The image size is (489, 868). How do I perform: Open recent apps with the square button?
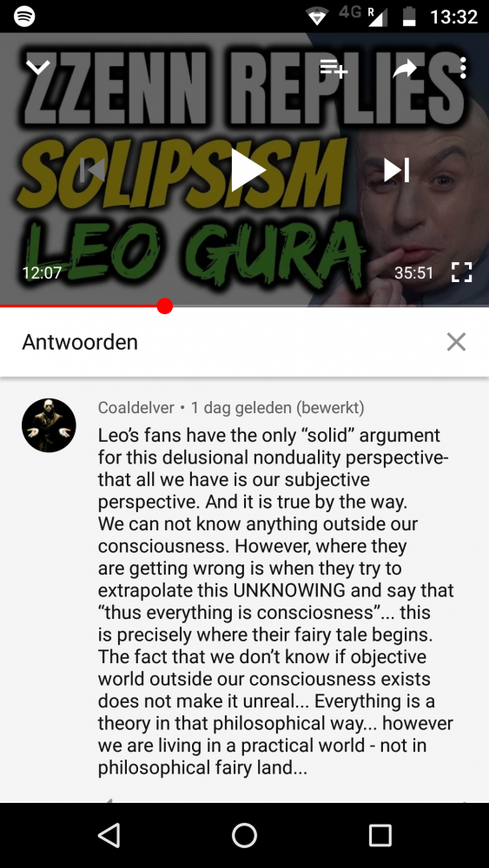click(380, 835)
